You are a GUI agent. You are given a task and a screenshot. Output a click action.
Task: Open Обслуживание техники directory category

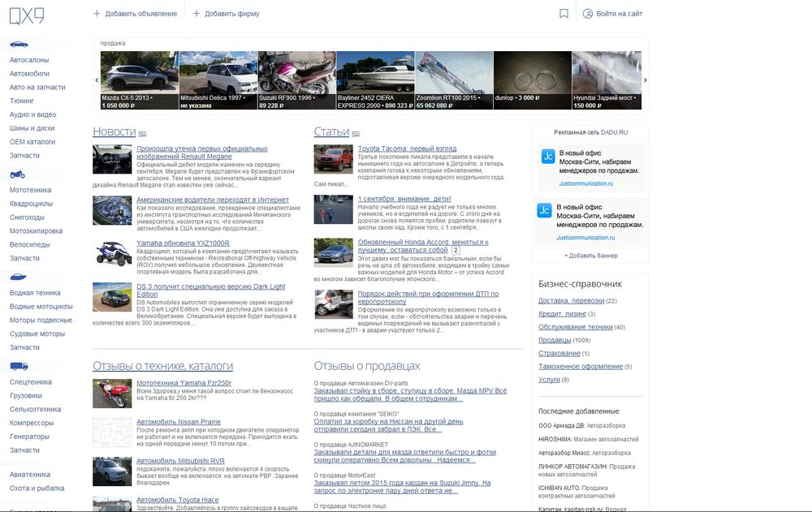(576, 327)
